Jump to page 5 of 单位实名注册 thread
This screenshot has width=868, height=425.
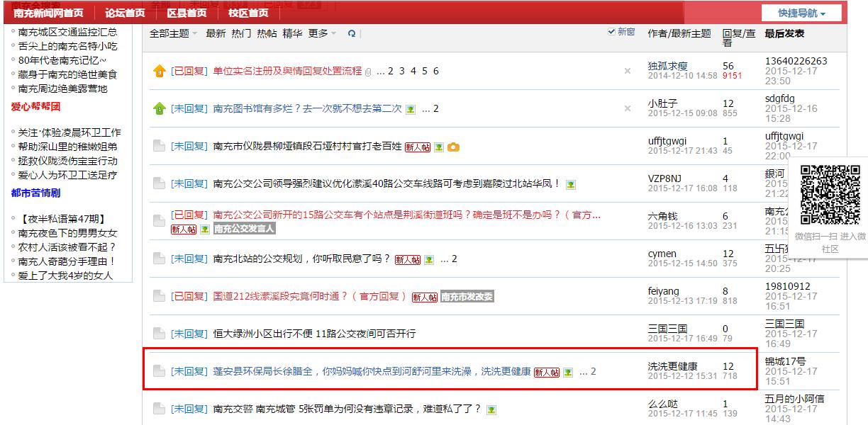pyautogui.click(x=424, y=71)
